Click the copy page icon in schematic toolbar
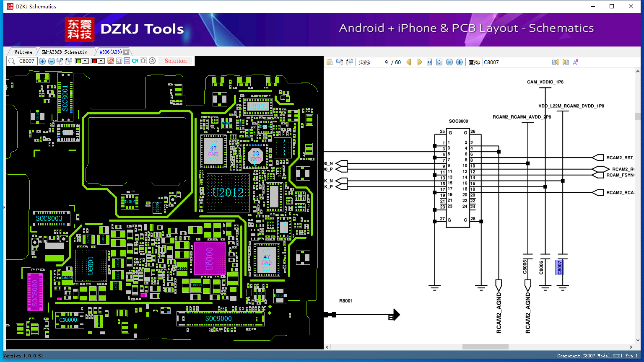Screen dimensions: 644x362 [330, 62]
